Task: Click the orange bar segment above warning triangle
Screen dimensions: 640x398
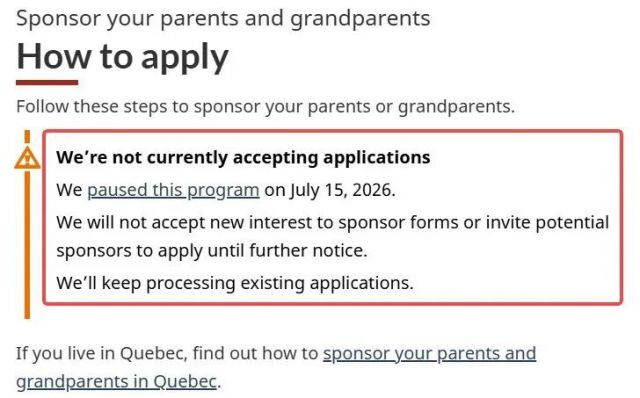Action: [x=27, y=137]
